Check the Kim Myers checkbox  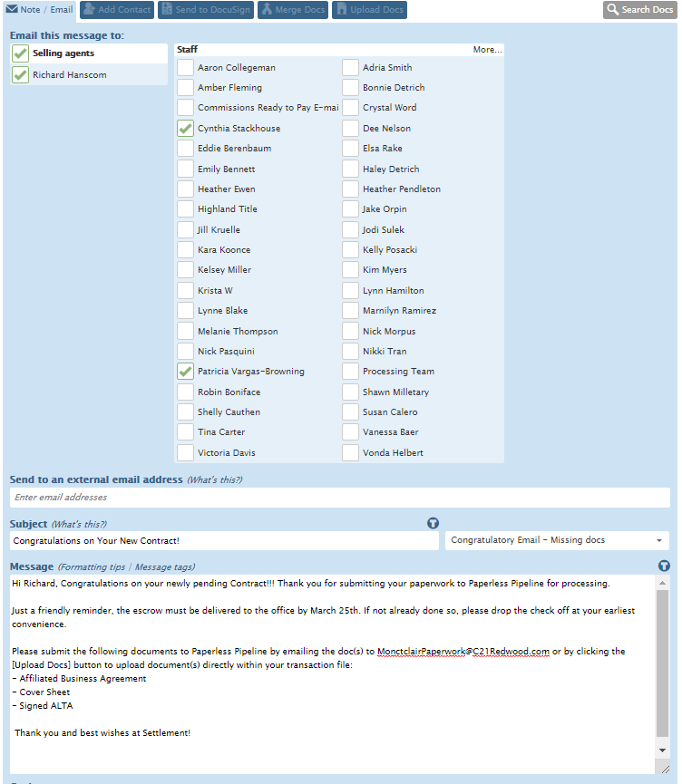coord(350,270)
